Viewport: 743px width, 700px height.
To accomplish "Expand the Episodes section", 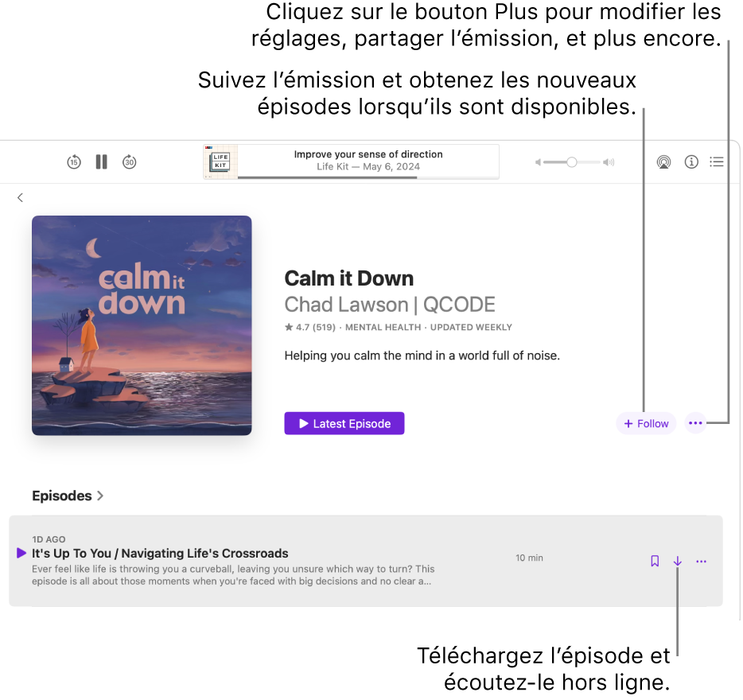I will pyautogui.click(x=68, y=496).
